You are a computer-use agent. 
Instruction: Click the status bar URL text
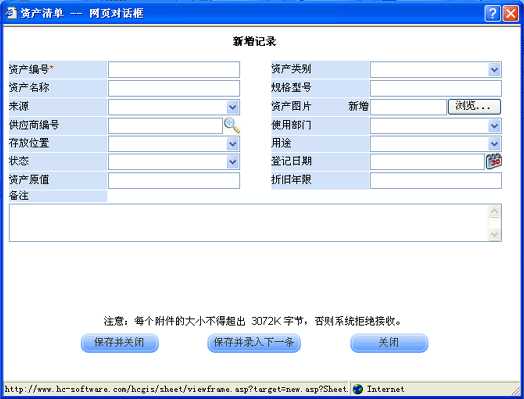tap(176, 389)
